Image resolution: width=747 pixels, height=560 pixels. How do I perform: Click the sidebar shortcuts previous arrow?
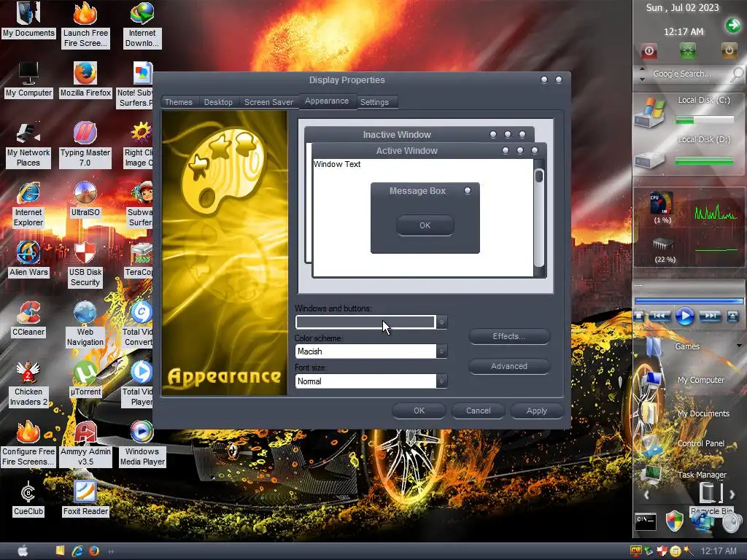(x=646, y=495)
